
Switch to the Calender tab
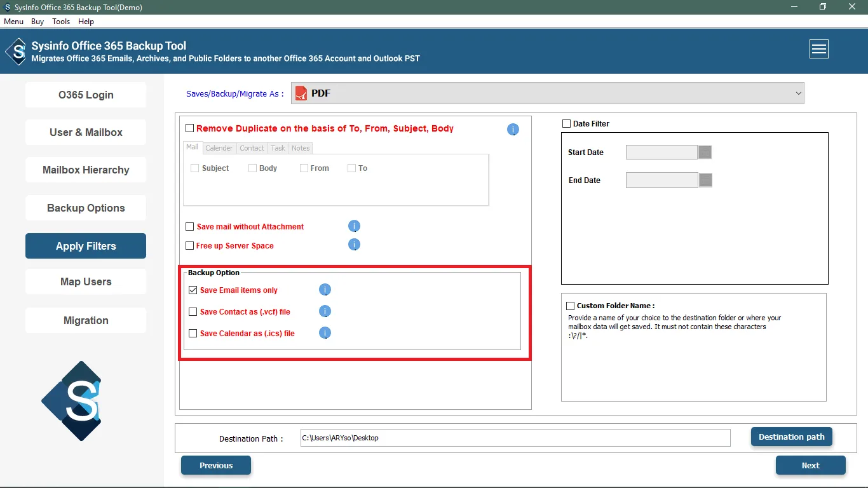[219, 148]
